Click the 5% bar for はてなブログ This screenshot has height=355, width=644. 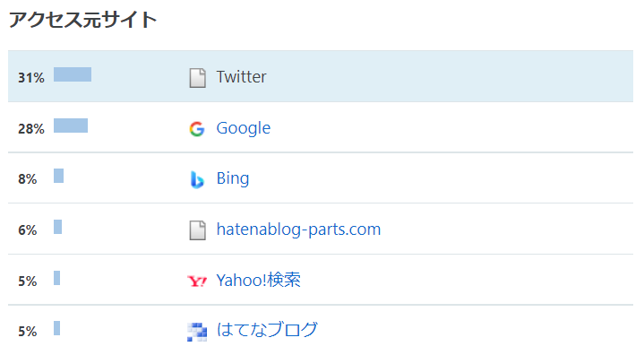57,328
